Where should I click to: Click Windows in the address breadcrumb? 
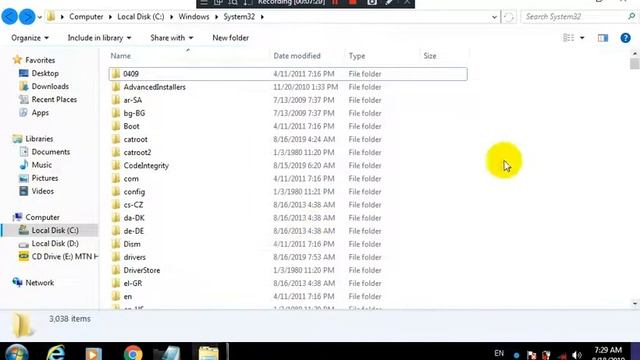pyautogui.click(x=194, y=17)
